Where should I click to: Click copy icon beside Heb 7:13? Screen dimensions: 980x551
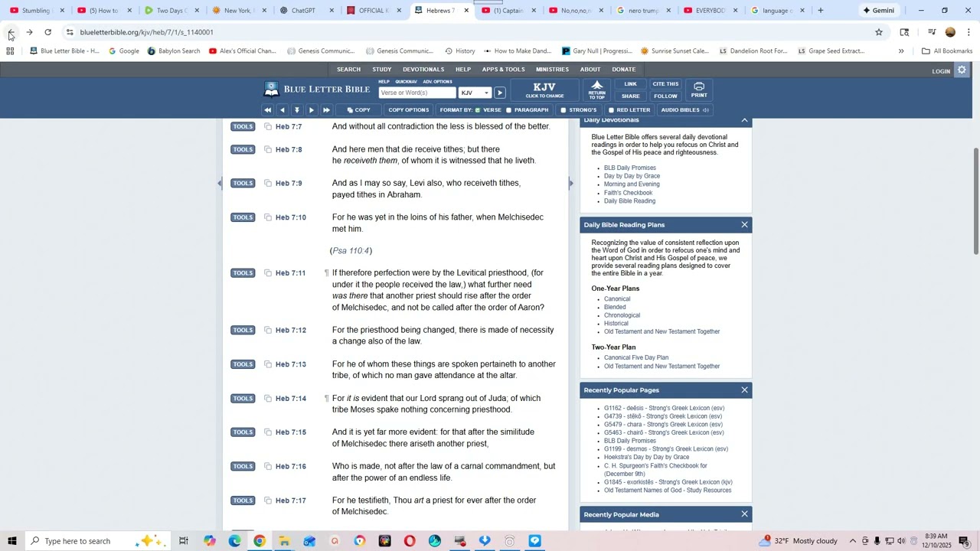268,364
